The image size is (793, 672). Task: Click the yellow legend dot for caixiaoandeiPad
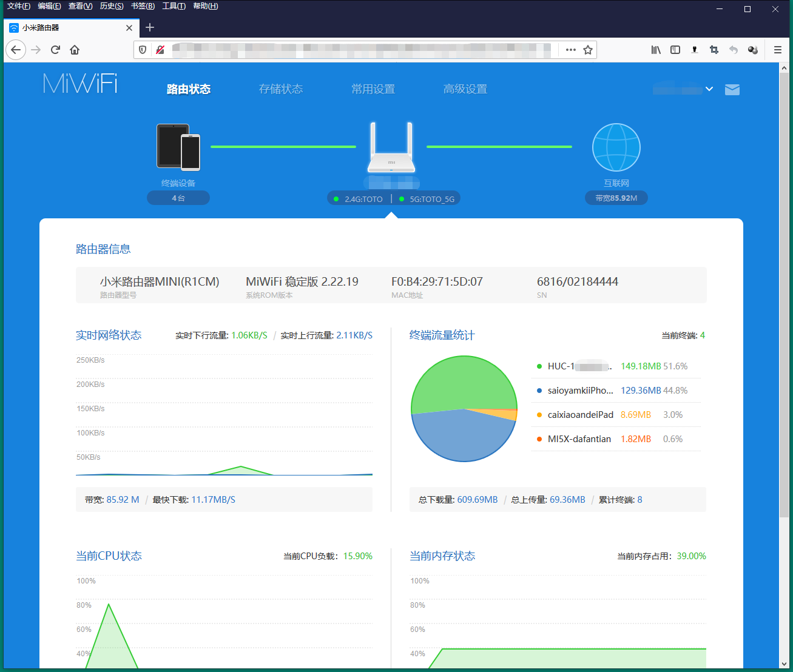point(539,415)
